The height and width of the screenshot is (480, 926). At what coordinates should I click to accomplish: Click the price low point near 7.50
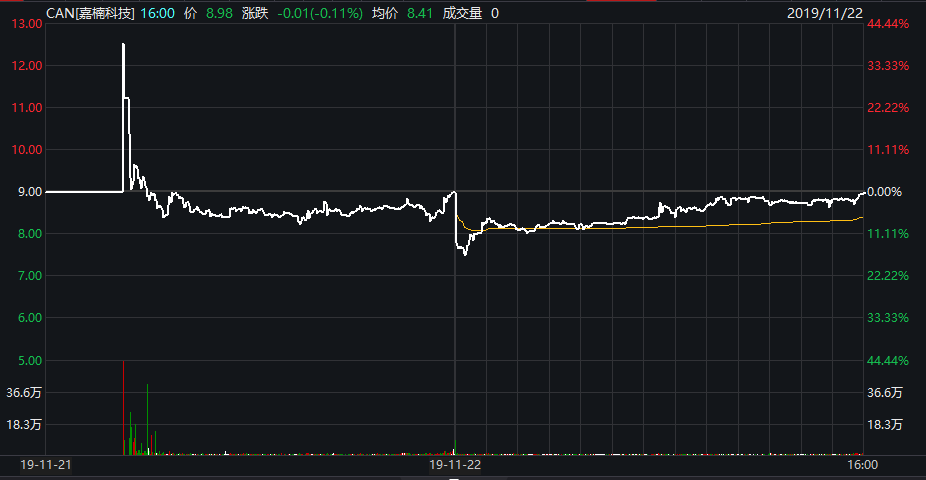coord(465,253)
